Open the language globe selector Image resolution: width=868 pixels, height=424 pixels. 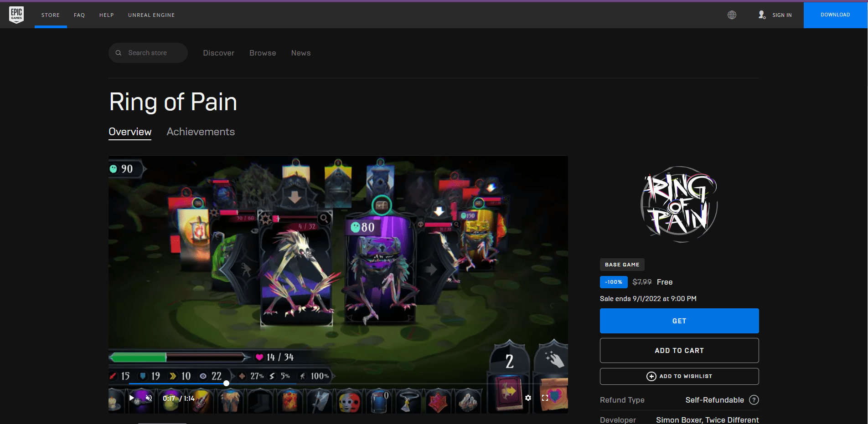click(x=732, y=15)
